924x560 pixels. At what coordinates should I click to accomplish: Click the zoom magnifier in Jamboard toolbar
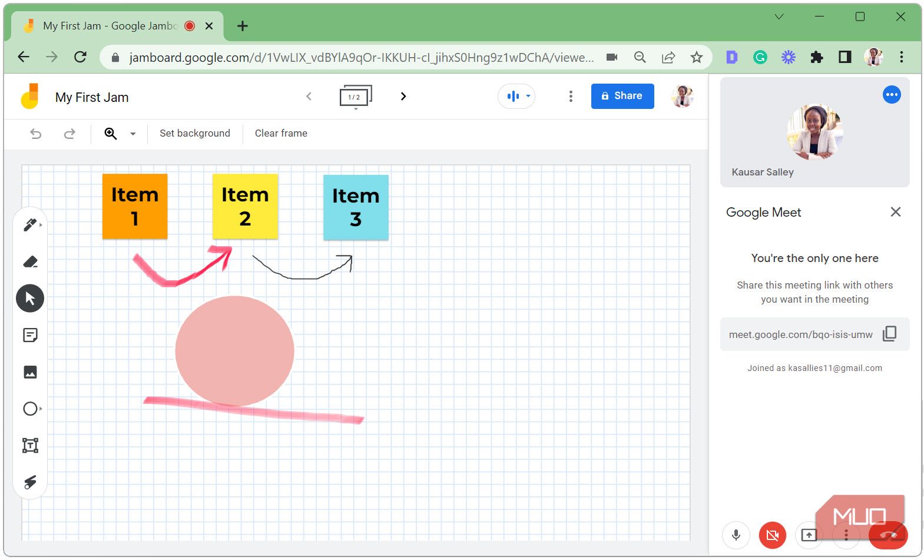tap(111, 134)
